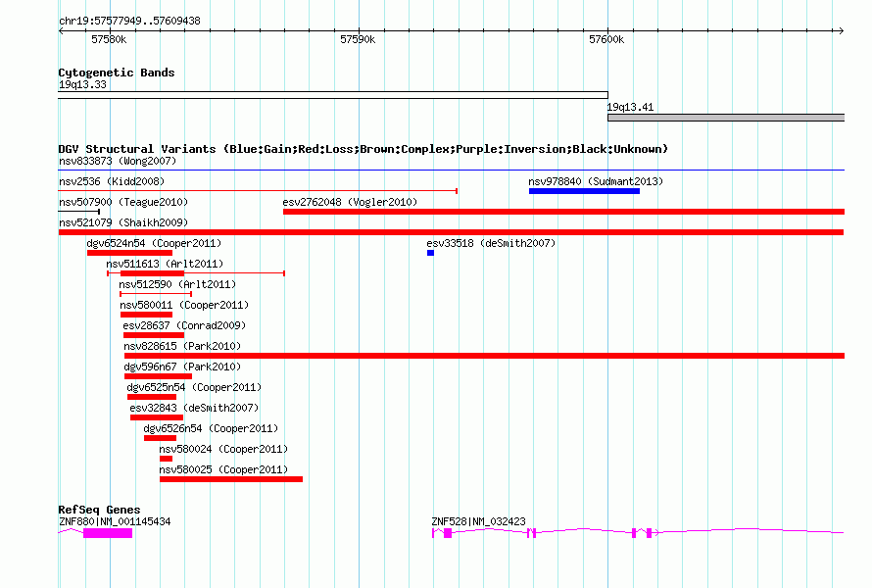The height and width of the screenshot is (588, 872).
Task: Open variant label nsv580025 (Cooper2011)
Action: pos(223,469)
